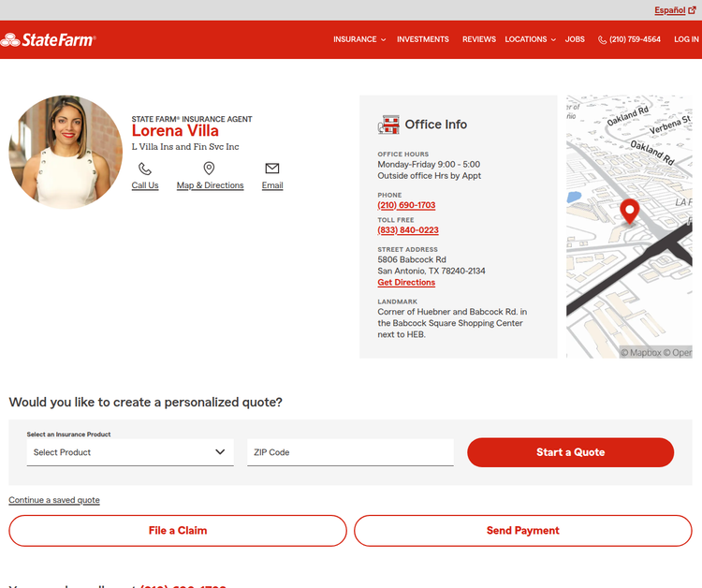Click the Office Info building icon
Screen dimensions: 702x588
click(388, 125)
